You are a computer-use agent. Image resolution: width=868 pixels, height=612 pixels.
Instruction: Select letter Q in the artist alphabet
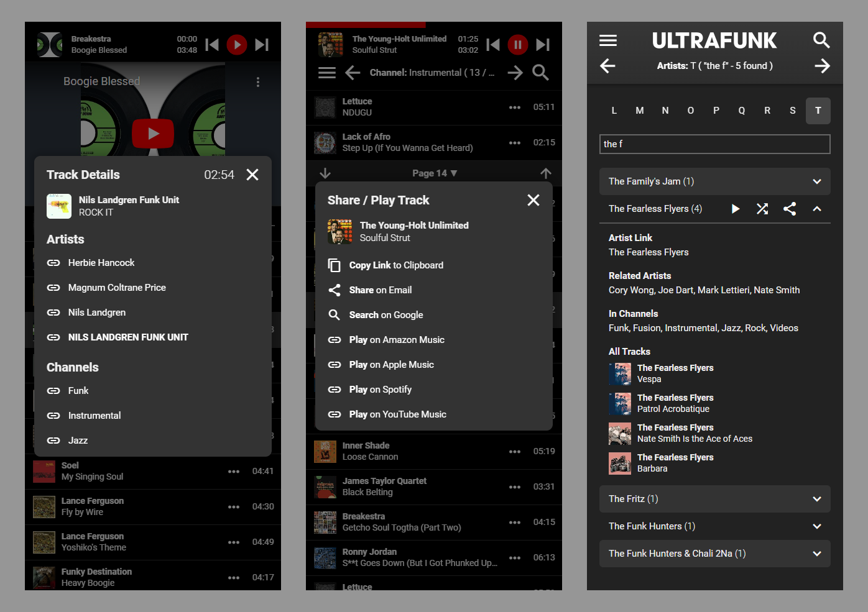[742, 111]
